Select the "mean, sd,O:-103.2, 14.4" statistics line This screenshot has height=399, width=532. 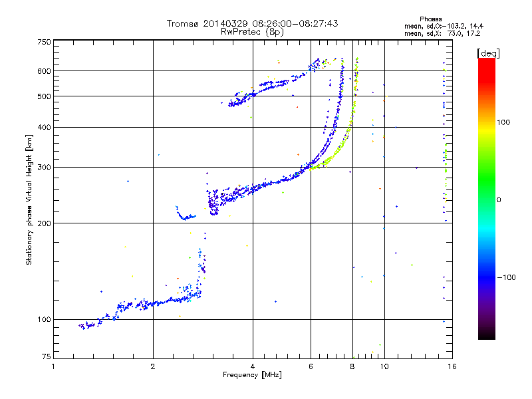[444, 26]
